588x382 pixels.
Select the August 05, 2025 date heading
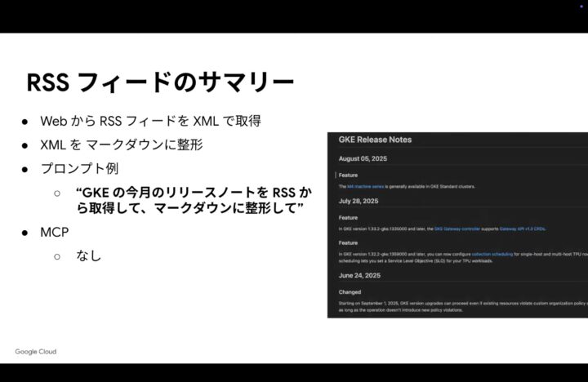coord(365,160)
